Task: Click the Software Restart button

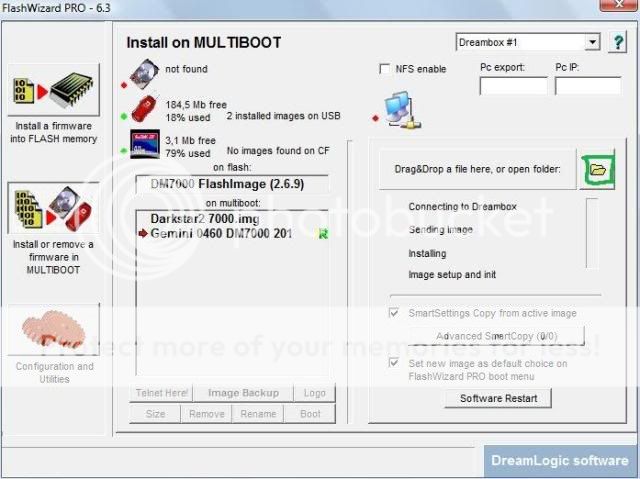Action: (x=498, y=398)
